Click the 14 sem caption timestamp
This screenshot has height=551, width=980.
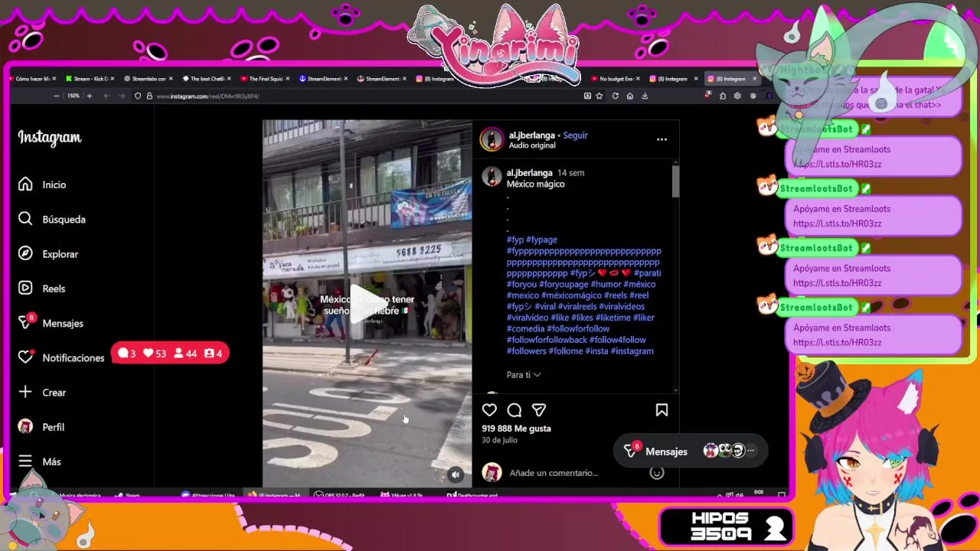pyautogui.click(x=570, y=173)
